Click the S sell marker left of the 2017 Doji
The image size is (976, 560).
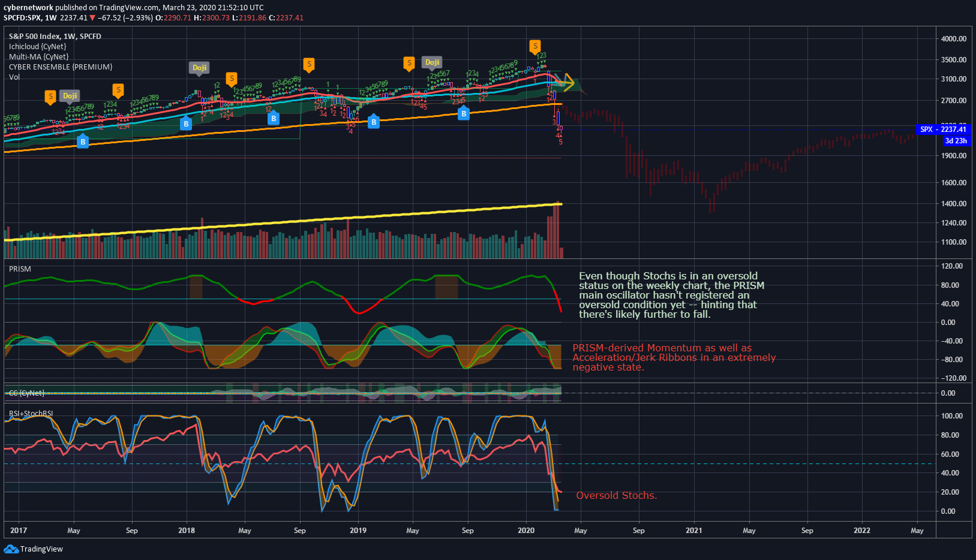[50, 97]
